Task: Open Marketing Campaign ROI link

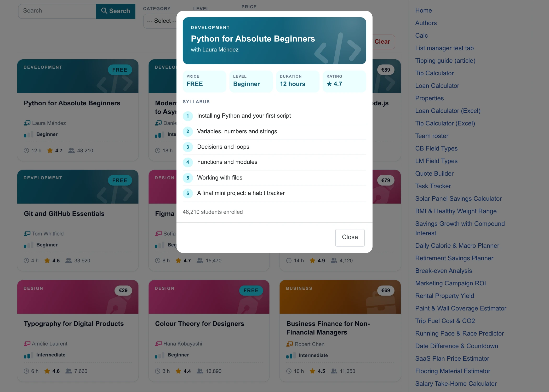Action: pyautogui.click(x=451, y=283)
